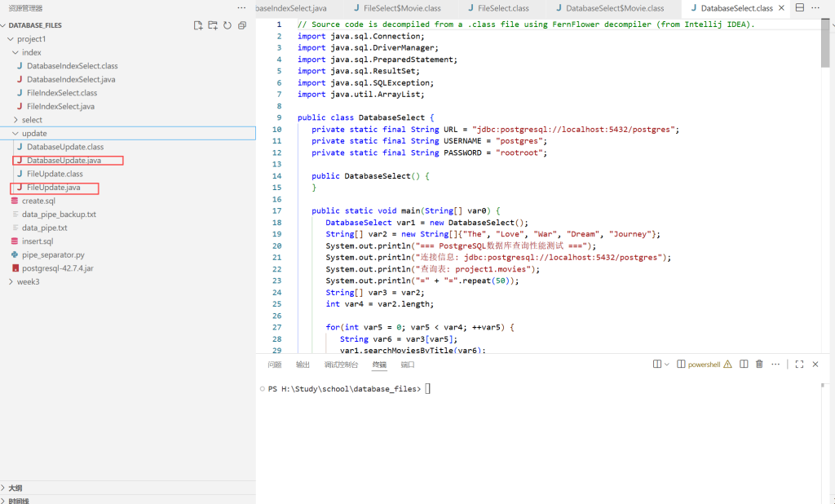Split the editor with the layout icon
This screenshot has height=504, width=835.
pyautogui.click(x=800, y=8)
